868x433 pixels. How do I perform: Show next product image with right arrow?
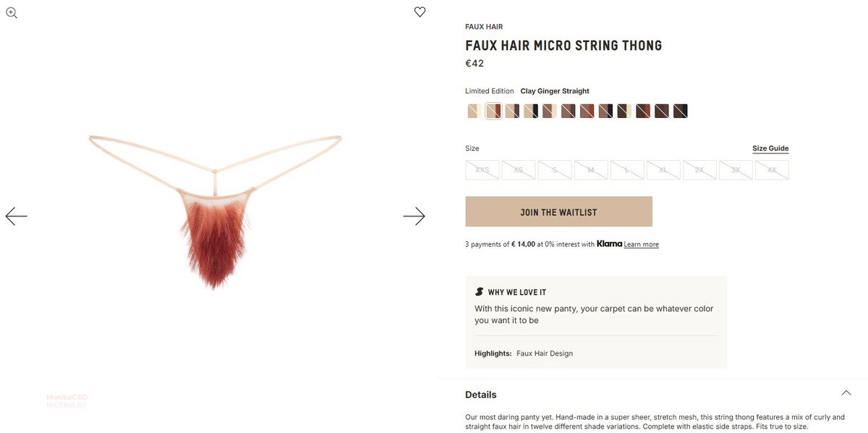point(414,216)
